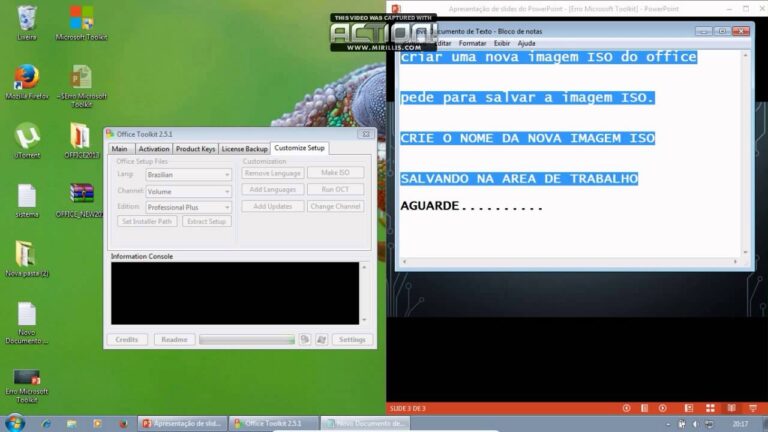Click inside the black Information Console area
The image size is (768, 432).
click(235, 293)
